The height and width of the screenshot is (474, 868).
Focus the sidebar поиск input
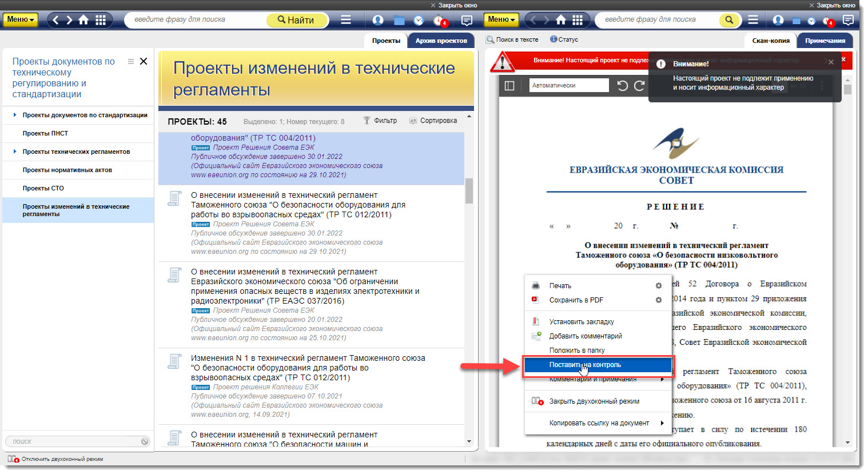point(73,441)
